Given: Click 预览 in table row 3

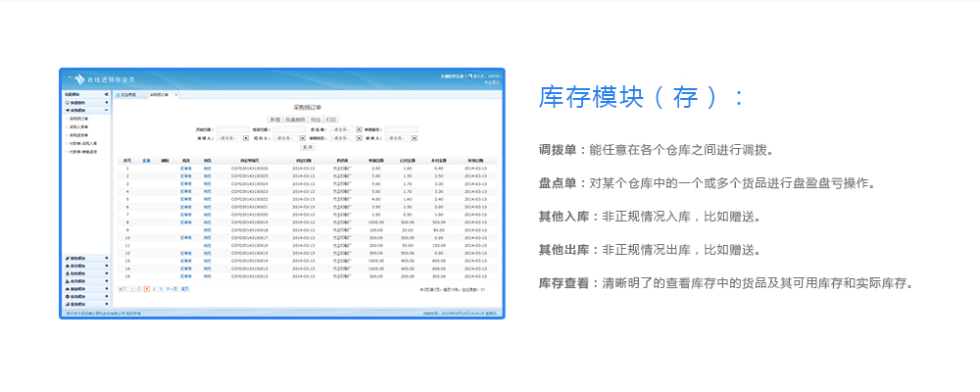Looking at the screenshot, I should 207,184.
